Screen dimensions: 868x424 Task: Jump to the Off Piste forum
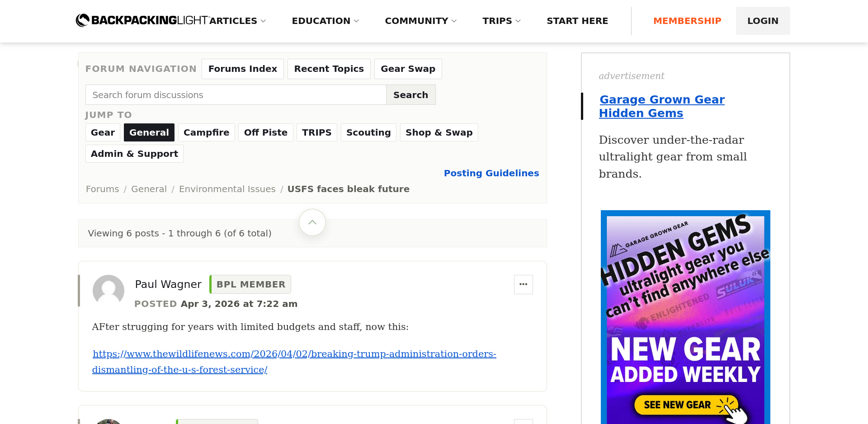click(266, 132)
